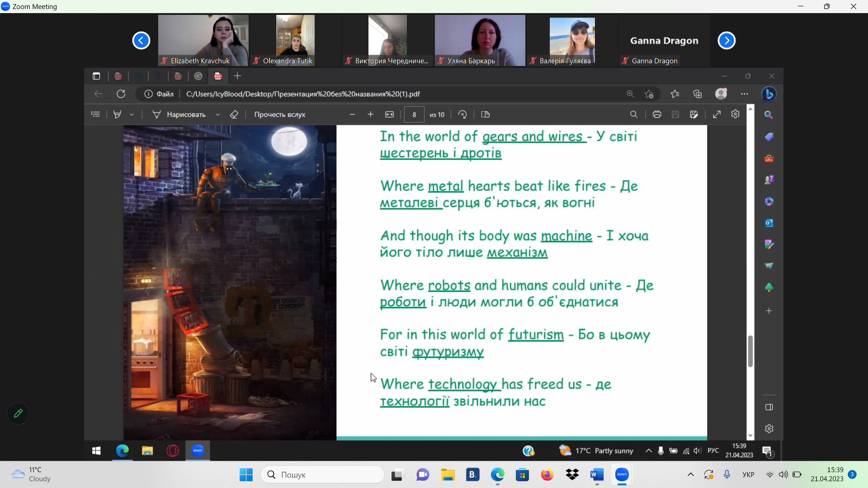Image resolution: width=868 pixels, height=488 pixels.
Task: Open language indicator РУС on shared taskbar
Action: coord(713,450)
